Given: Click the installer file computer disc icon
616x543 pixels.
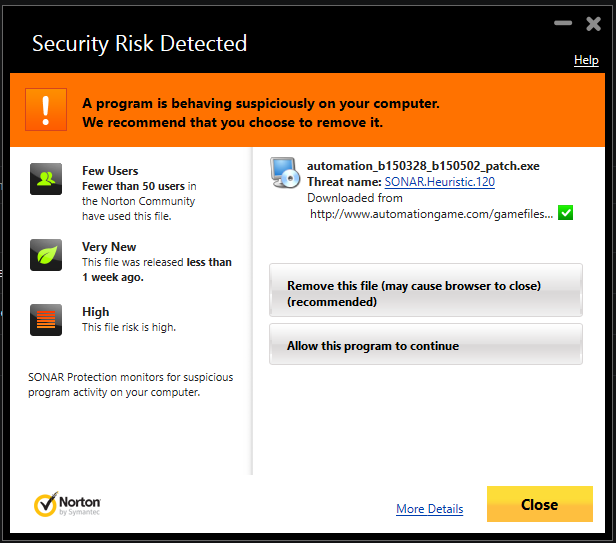Looking at the screenshot, I should pos(285,173).
